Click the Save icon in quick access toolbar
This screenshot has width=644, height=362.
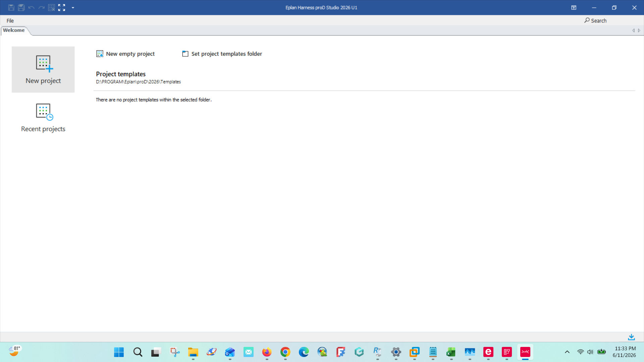point(11,7)
